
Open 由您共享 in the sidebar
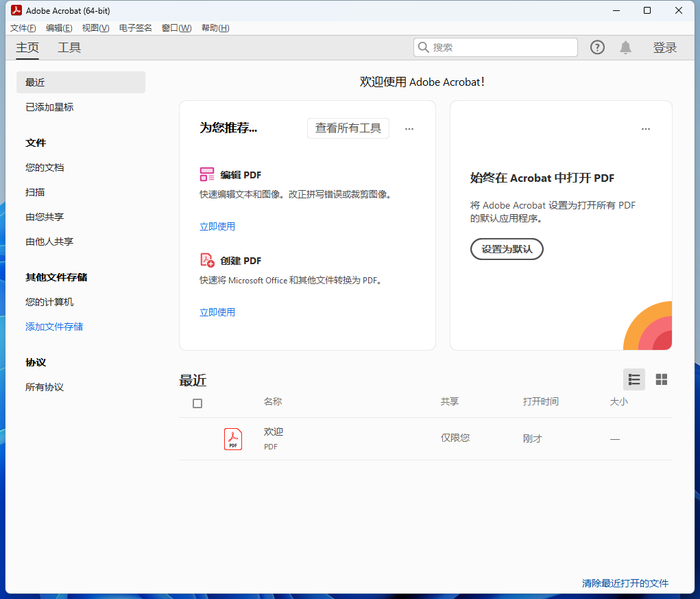point(45,217)
